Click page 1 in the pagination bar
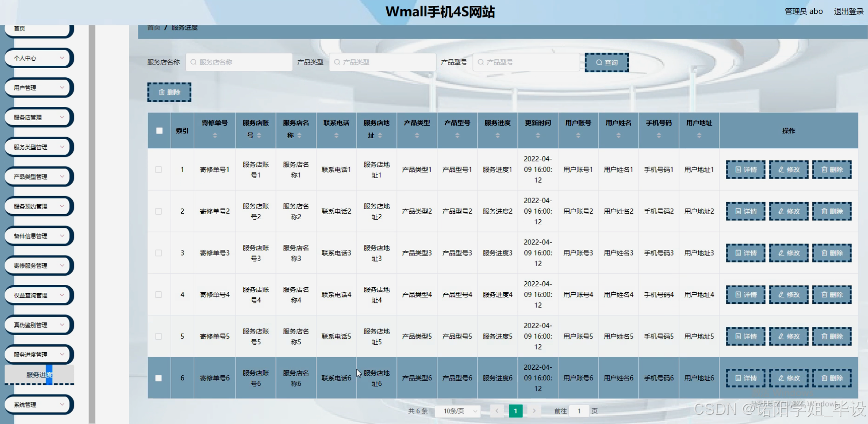The height and width of the screenshot is (424, 868). [x=516, y=411]
